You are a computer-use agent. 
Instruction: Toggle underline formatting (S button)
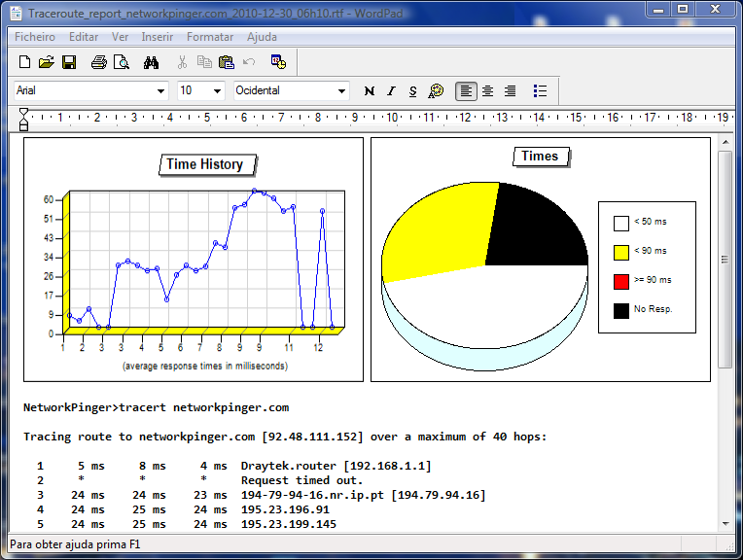click(x=412, y=91)
